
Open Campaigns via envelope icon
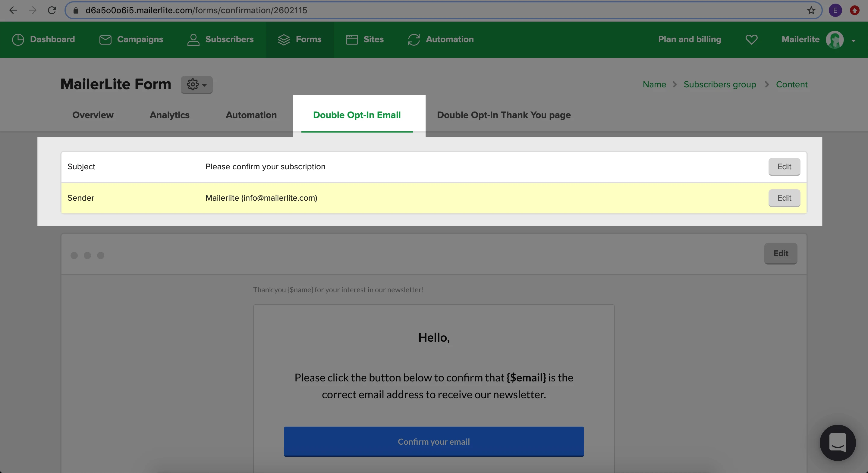[x=105, y=40]
